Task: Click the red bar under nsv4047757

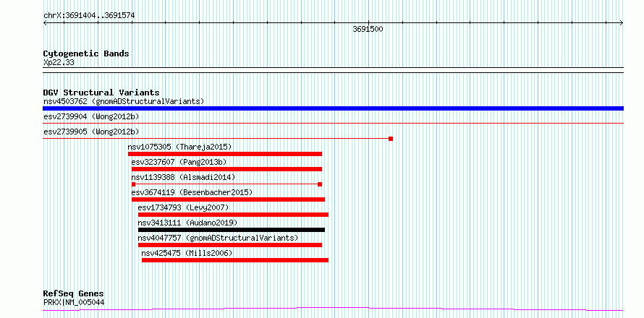Action: point(230,245)
